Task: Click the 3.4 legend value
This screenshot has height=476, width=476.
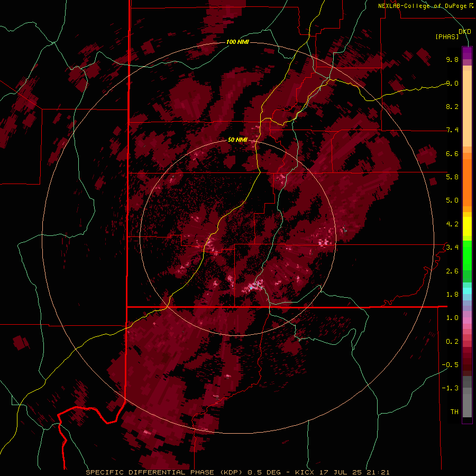Action: tap(452, 248)
